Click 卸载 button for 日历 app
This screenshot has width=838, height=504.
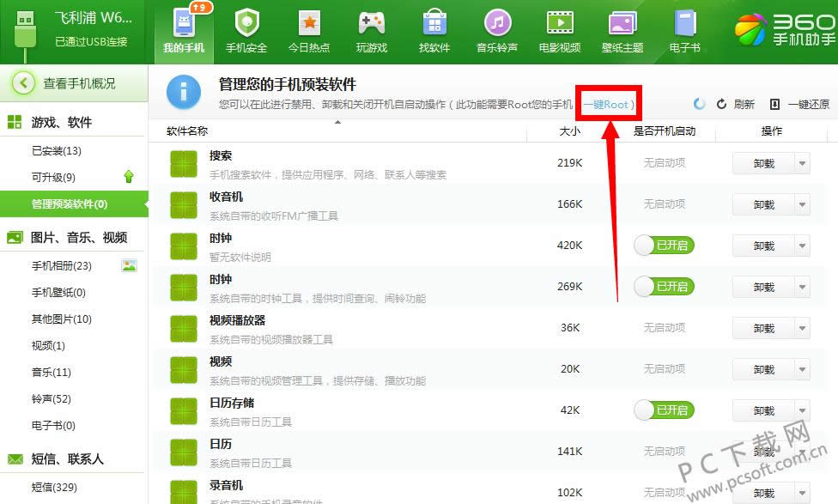[763, 452]
